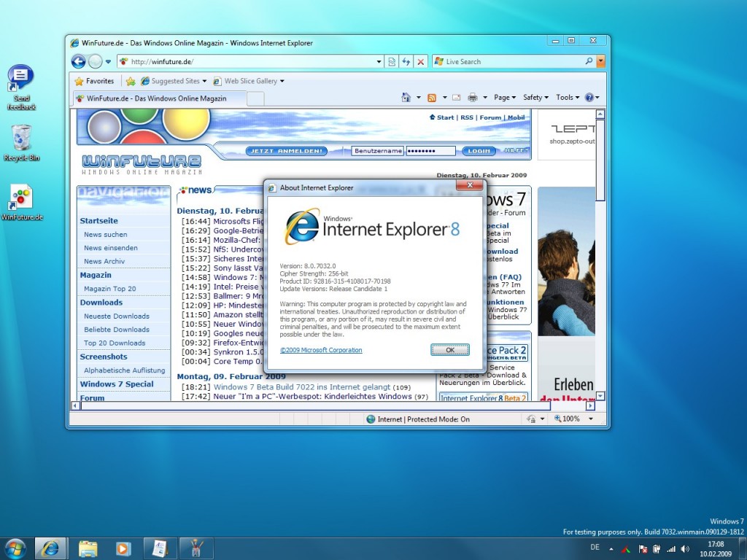Click the 100% zoom level button
This screenshot has height=560, width=747.
tap(567, 419)
